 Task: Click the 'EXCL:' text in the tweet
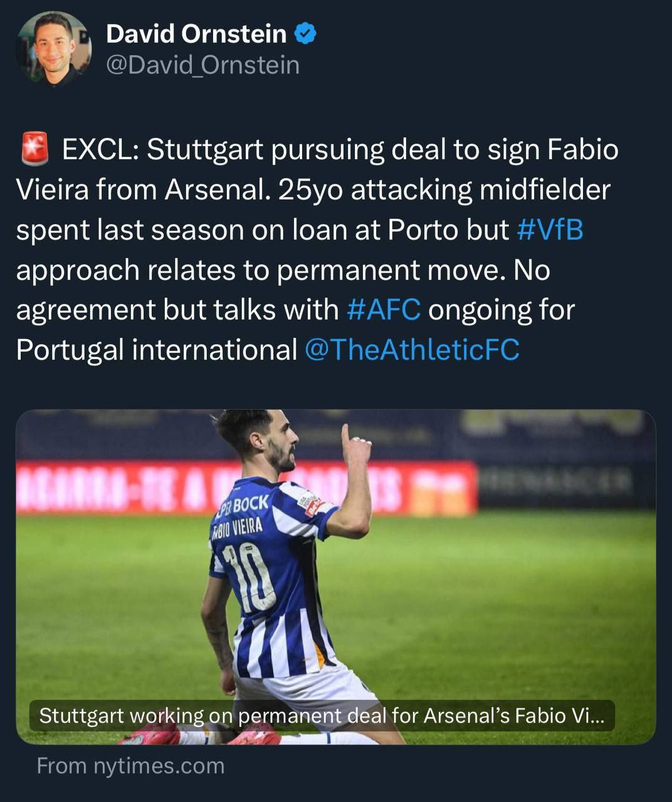pos(100,150)
